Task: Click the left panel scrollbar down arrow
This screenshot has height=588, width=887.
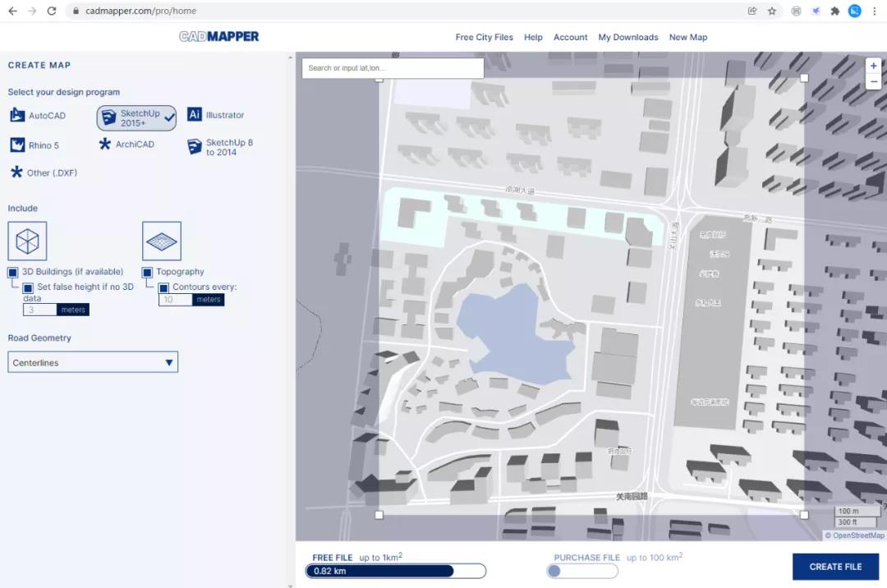Action: [x=291, y=586]
